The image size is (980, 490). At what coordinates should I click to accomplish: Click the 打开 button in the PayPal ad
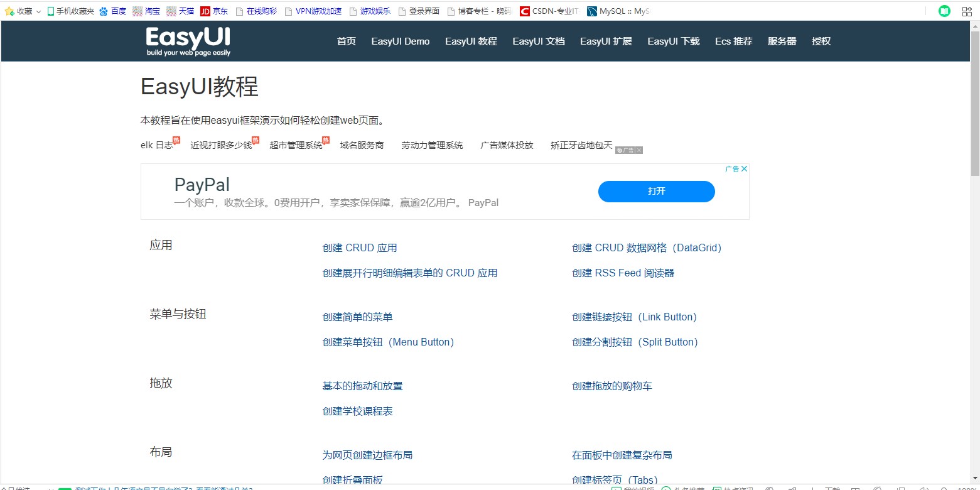pyautogui.click(x=657, y=191)
